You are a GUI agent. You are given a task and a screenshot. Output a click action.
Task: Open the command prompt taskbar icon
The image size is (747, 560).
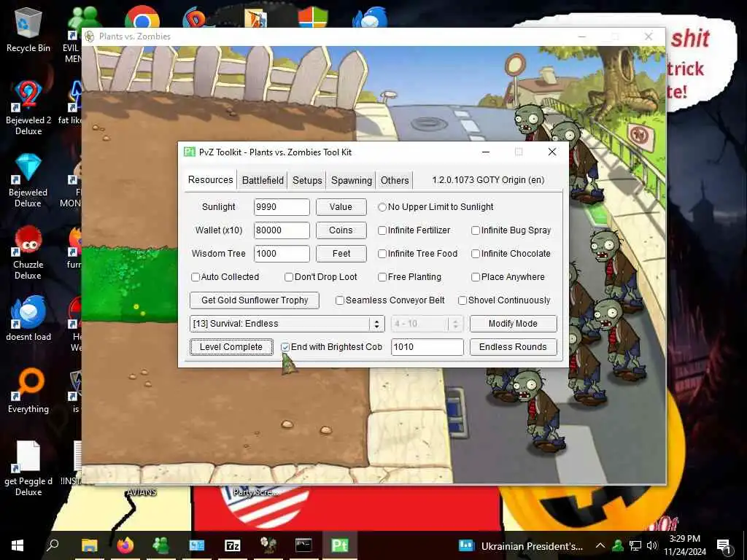click(x=303, y=545)
